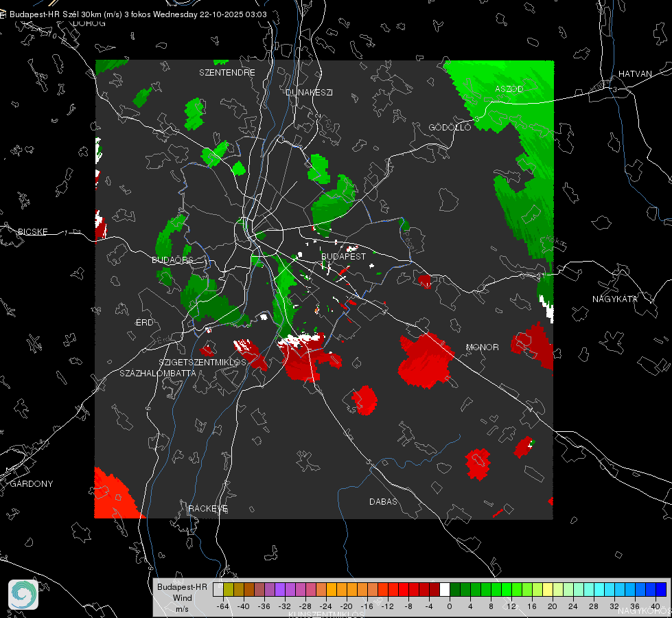
Task: Pick the deep blue swatch ending the legend
Action: (x=661, y=590)
